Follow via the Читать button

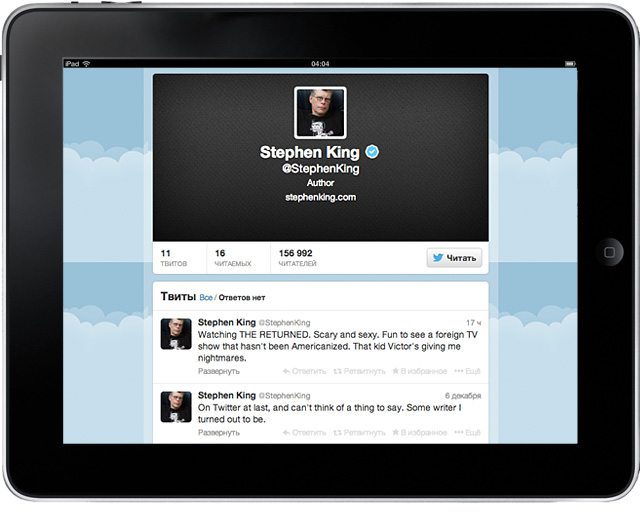pyautogui.click(x=454, y=257)
